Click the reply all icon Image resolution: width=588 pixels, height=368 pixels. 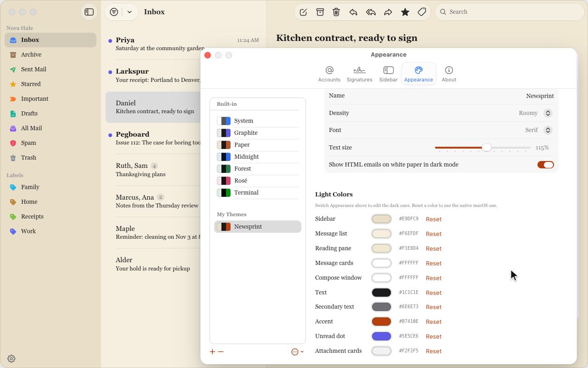coord(371,12)
